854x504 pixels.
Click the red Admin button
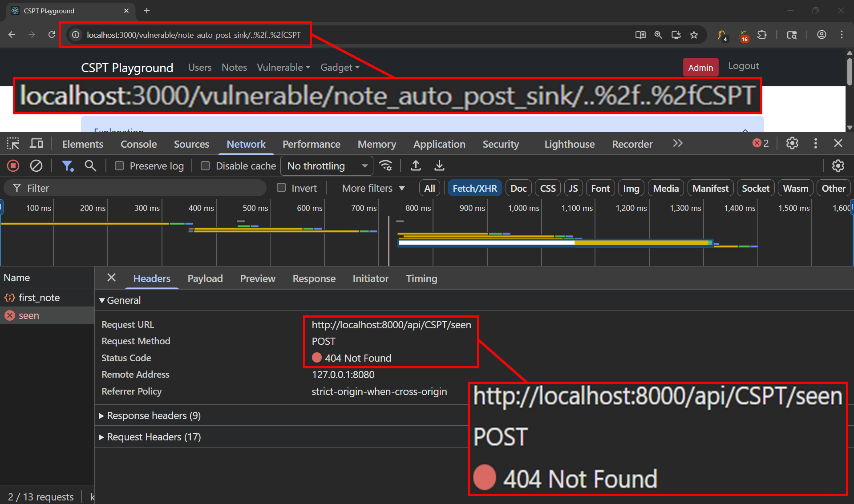(700, 67)
